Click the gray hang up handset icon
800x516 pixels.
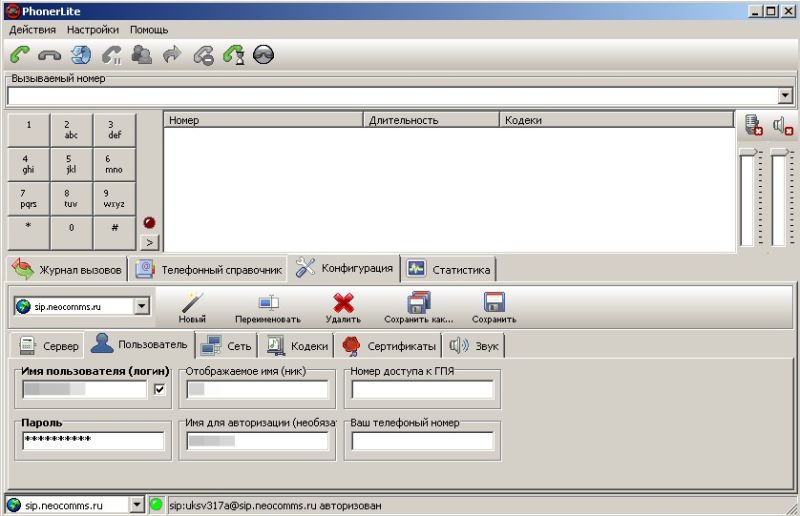coord(50,55)
